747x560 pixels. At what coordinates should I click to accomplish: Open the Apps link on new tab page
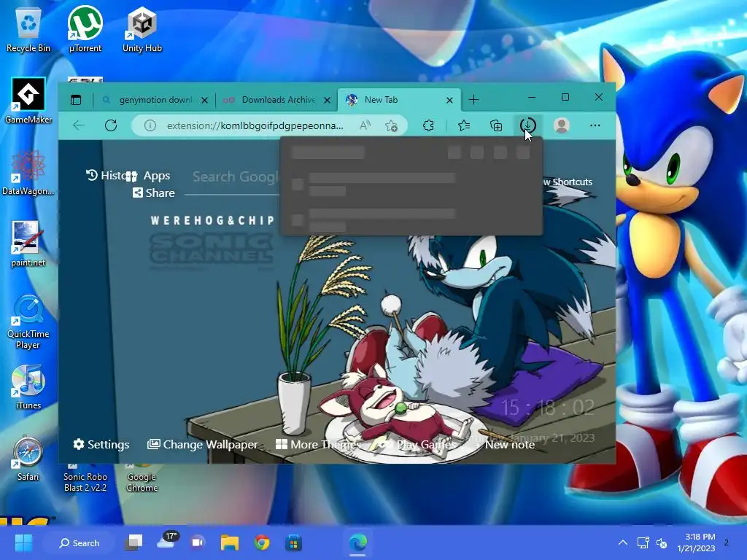148,176
